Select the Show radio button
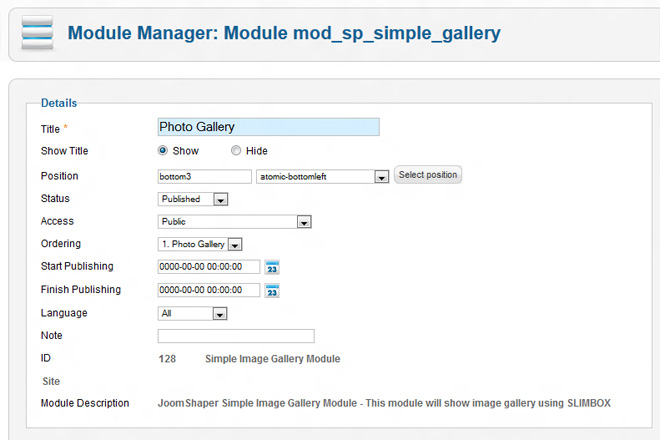The height and width of the screenshot is (440, 660). point(163,151)
